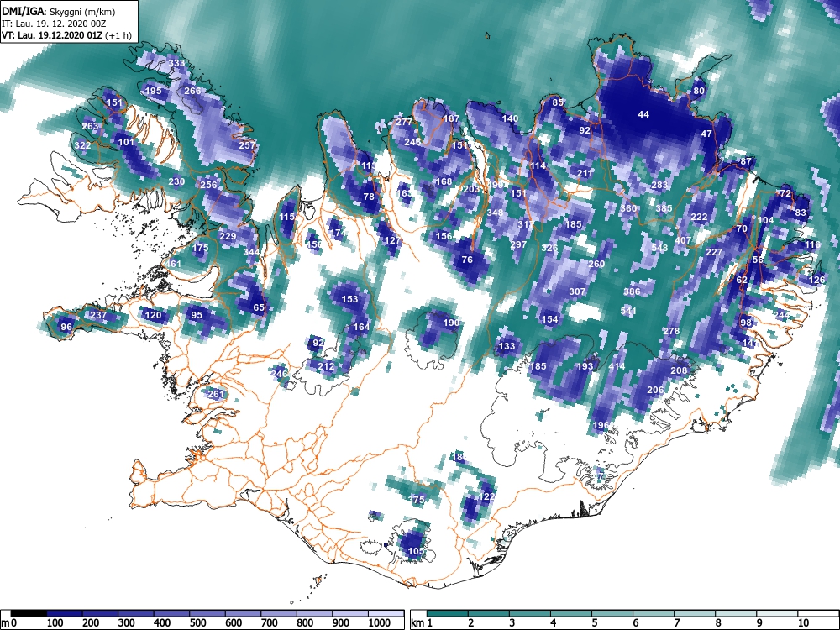Click visibility value 126 on the east coast
Screen dimensions: 840x630
click(x=817, y=279)
